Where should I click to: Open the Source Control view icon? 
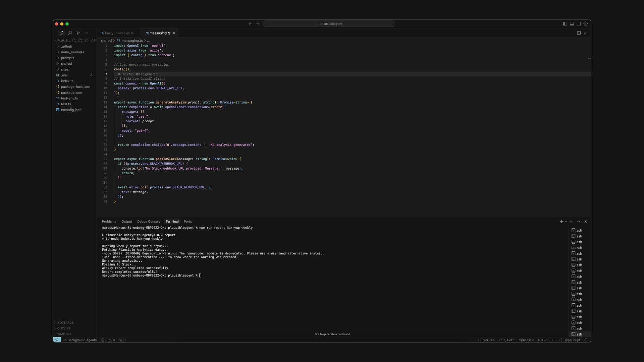[78, 33]
